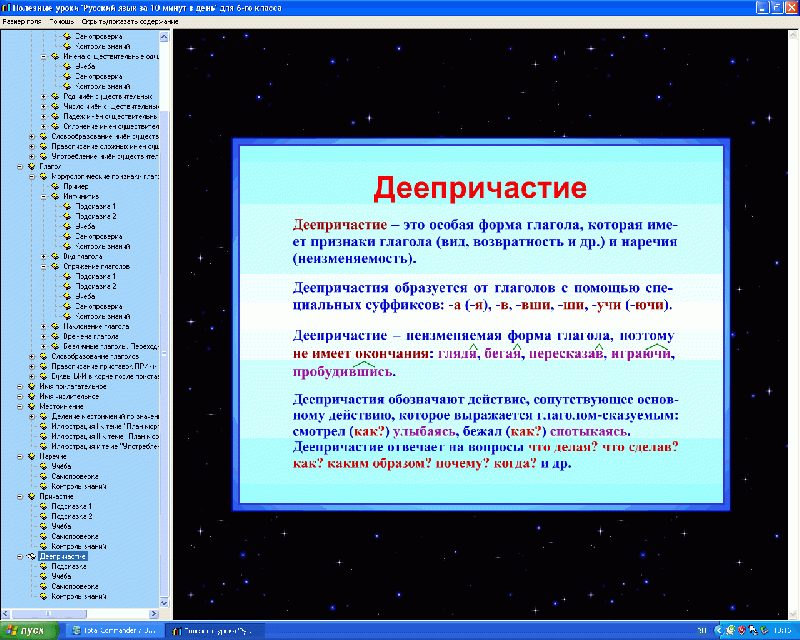Select the Правописание приставок ПРИ- item
Screen dimensions: 800x640
coord(104,366)
